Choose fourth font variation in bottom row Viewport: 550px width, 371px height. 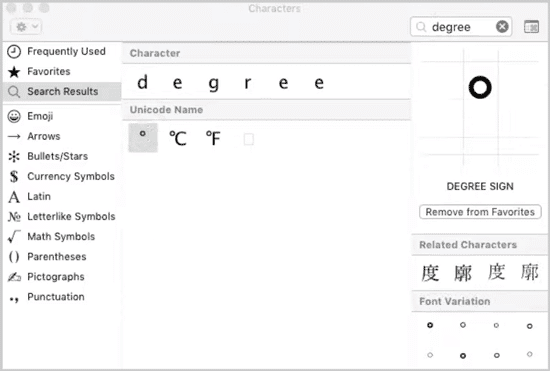530,354
